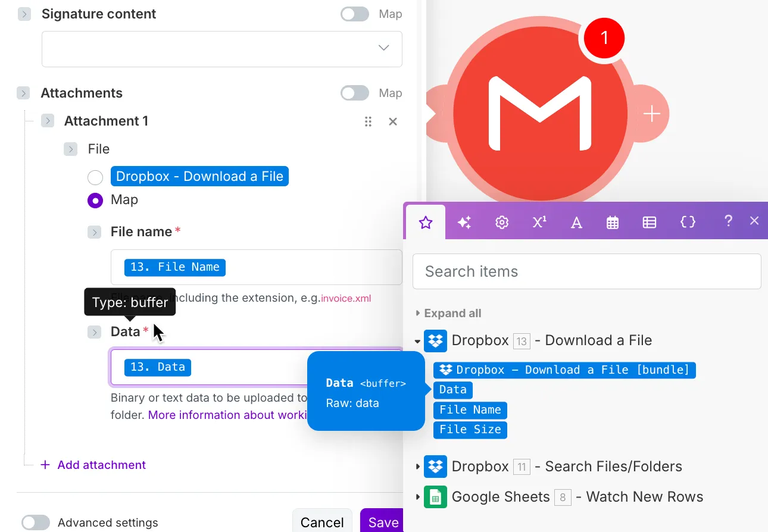Click the 13. Data pill
The image size is (768, 532).
158,367
